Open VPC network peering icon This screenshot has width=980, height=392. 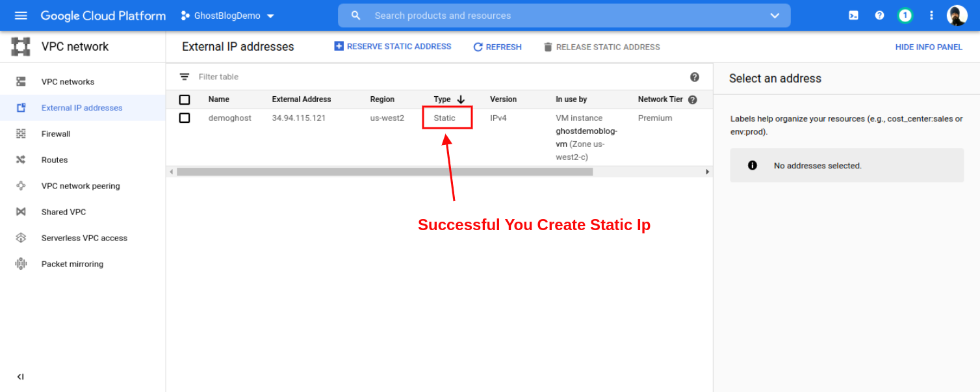click(x=20, y=185)
